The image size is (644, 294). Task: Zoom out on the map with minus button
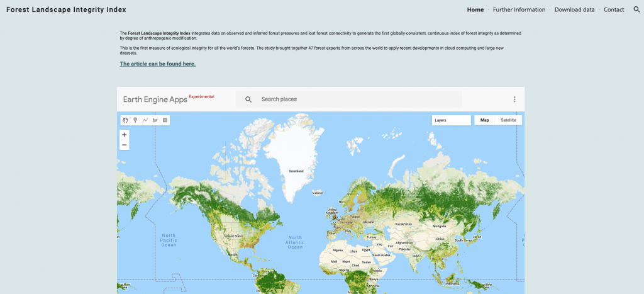coord(125,145)
